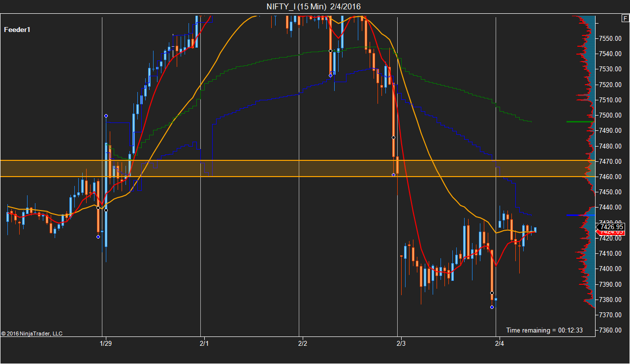630x364 pixels.
Task: Click the chart title NIFTY_I (15 Min) 2/4/2016
Action: pos(313,6)
